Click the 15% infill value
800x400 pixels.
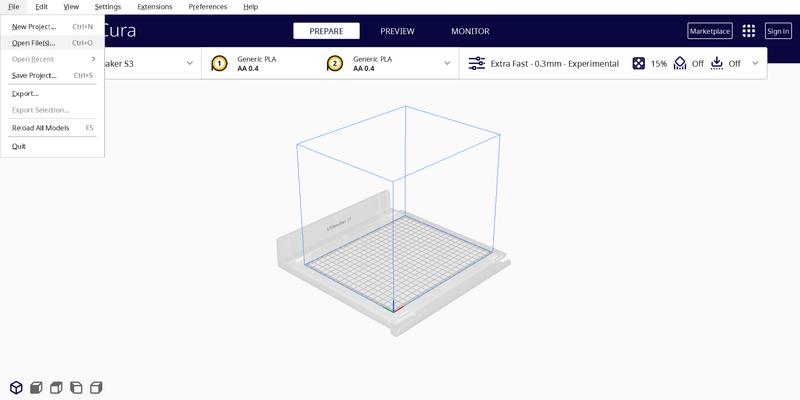659,64
